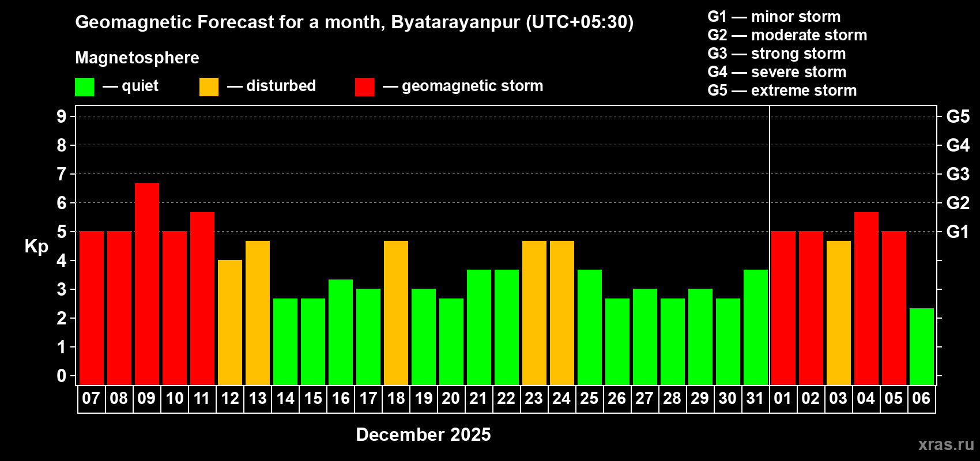Click date label 24 on the axis
The width and height of the screenshot is (980, 461).
click(561, 398)
